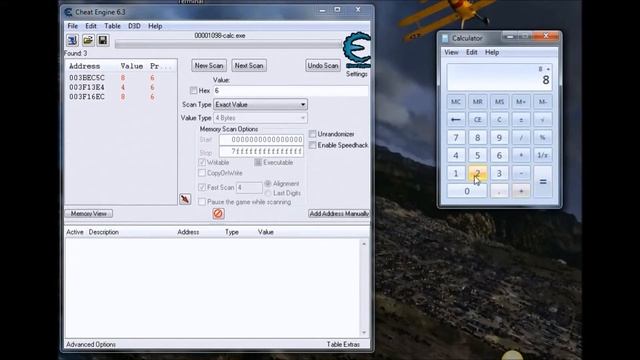Image resolution: width=640 pixels, height=360 pixels.
Task: Click the Fast Scan alignment value field
Action: point(249,188)
